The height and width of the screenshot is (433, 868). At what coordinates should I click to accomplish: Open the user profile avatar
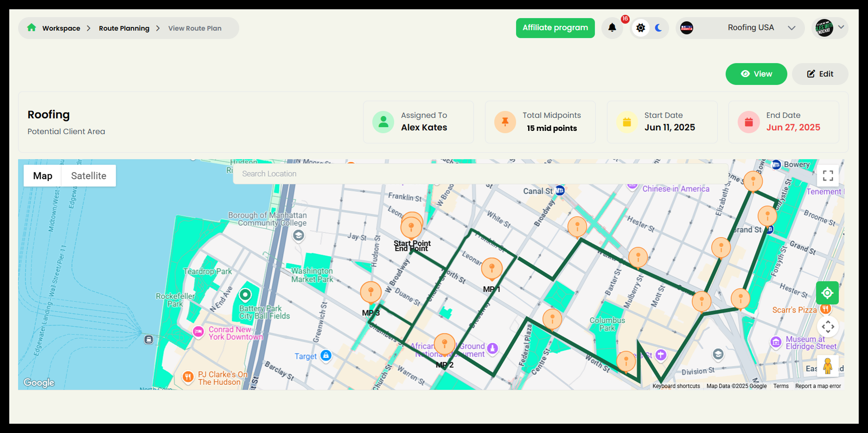pyautogui.click(x=824, y=28)
